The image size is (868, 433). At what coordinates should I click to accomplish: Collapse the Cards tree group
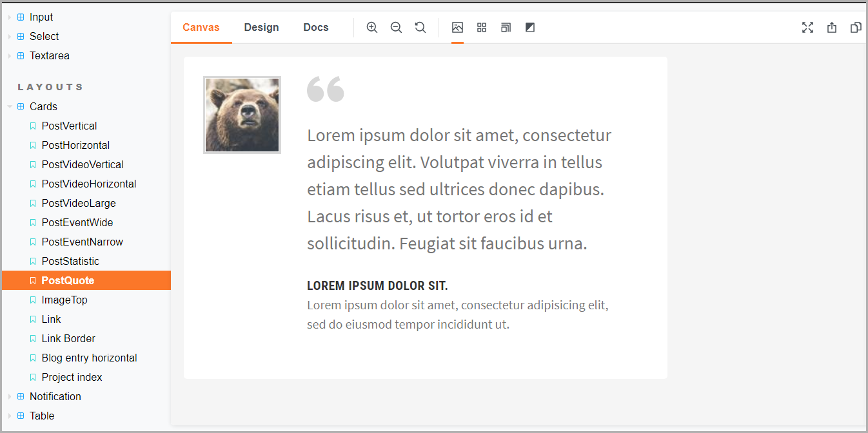10,107
